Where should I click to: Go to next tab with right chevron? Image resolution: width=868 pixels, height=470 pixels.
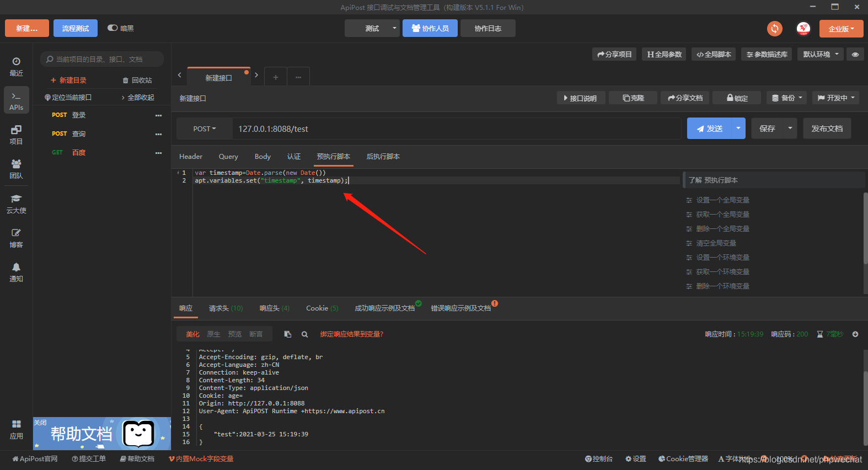(x=256, y=75)
